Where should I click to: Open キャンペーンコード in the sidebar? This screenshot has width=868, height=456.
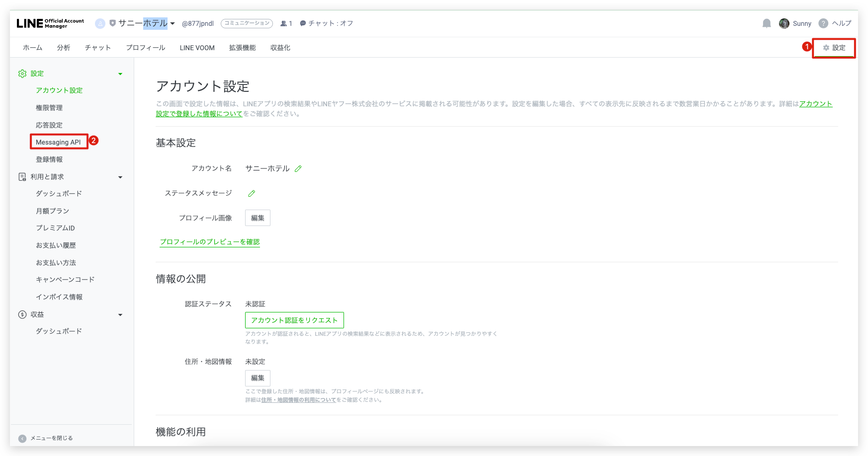tap(65, 280)
